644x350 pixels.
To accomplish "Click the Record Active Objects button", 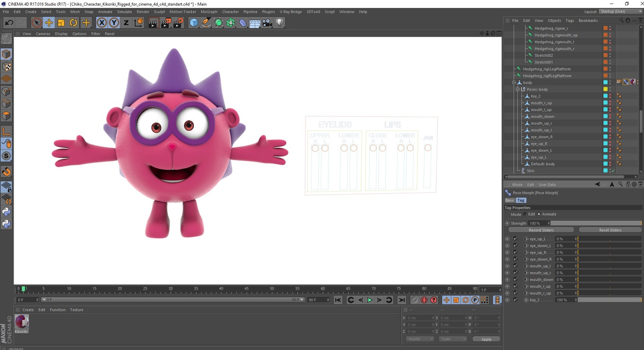I will (415, 300).
